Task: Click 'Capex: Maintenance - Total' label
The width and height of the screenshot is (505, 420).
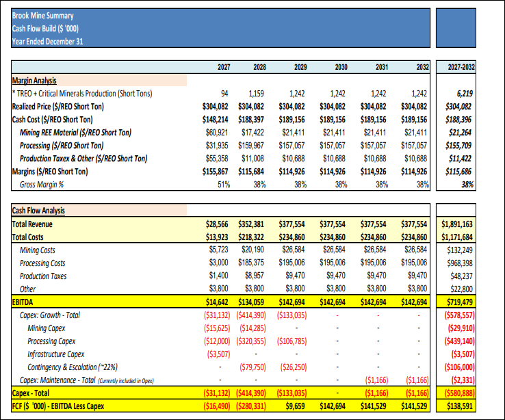Action: [x=57, y=380]
